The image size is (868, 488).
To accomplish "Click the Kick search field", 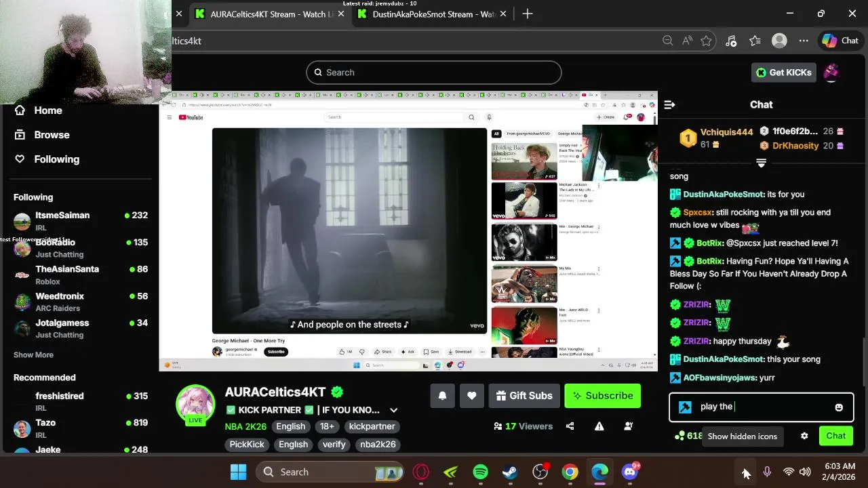I will click(434, 73).
